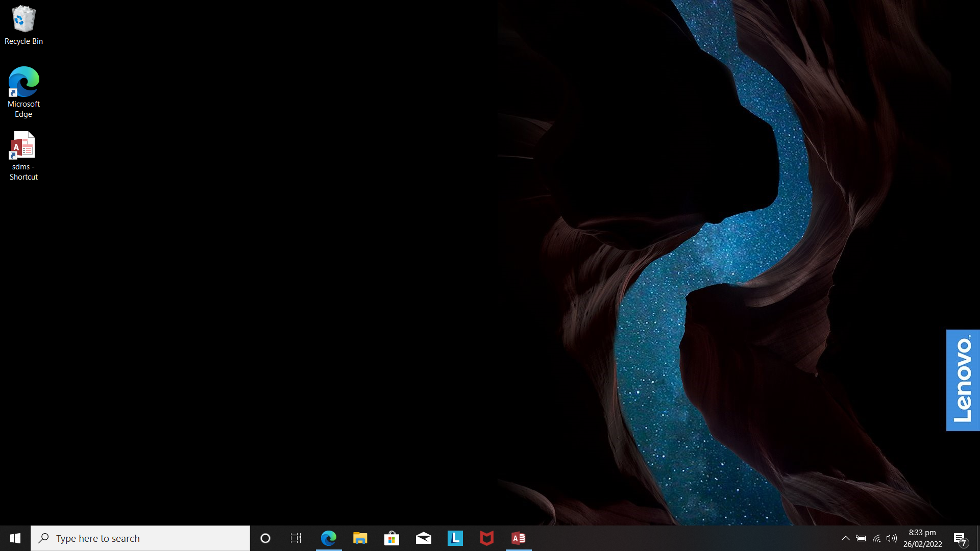Switch to Microsoft Access on taskbar
The width and height of the screenshot is (980, 551).
click(x=519, y=538)
